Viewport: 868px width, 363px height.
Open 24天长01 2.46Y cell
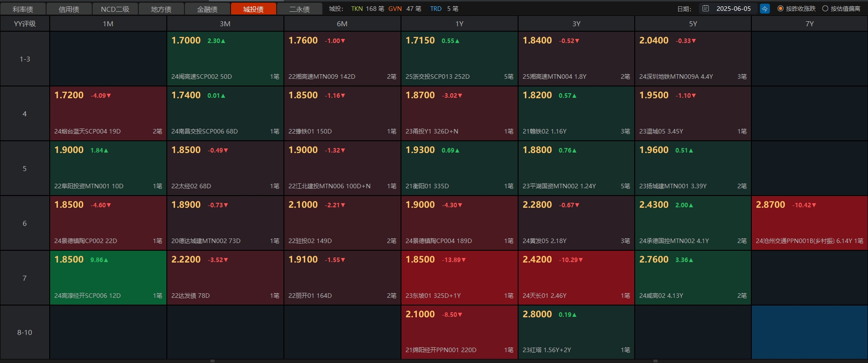(x=576, y=278)
